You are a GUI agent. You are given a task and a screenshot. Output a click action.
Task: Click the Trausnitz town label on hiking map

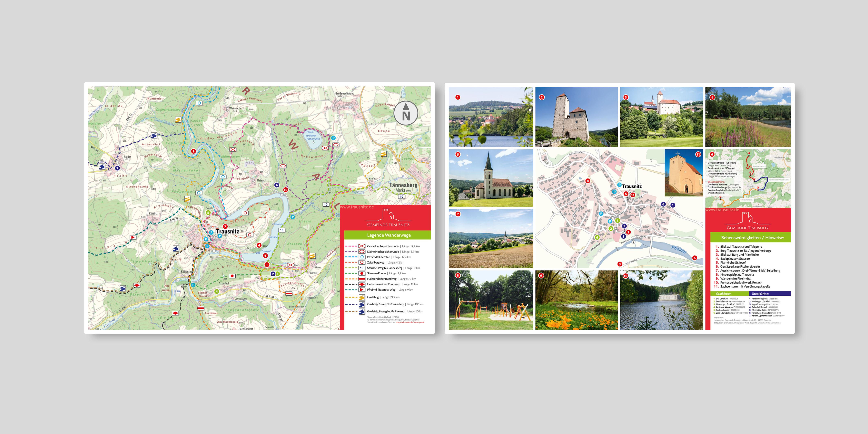(227, 231)
